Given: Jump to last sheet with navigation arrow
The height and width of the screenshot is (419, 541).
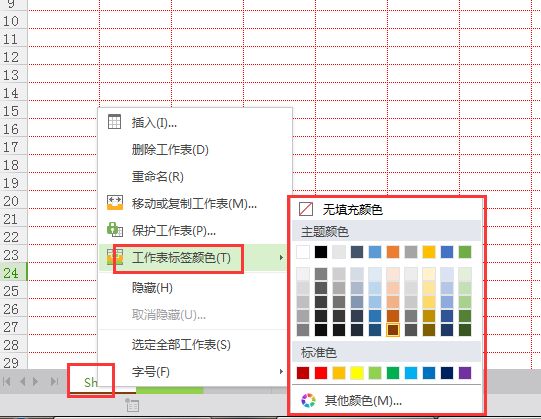Looking at the screenshot, I should tap(54, 381).
